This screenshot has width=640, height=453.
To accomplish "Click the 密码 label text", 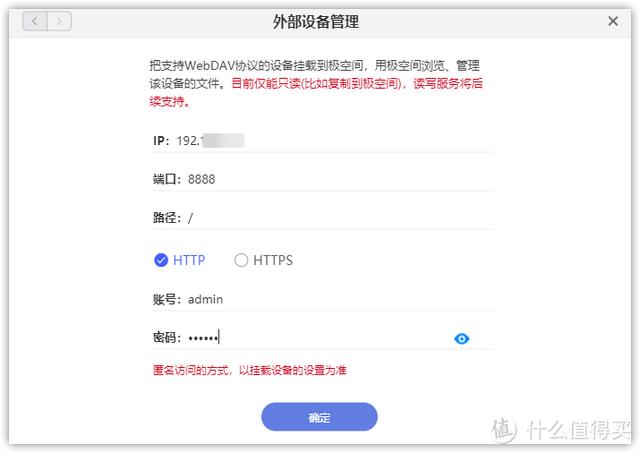I will (x=166, y=338).
